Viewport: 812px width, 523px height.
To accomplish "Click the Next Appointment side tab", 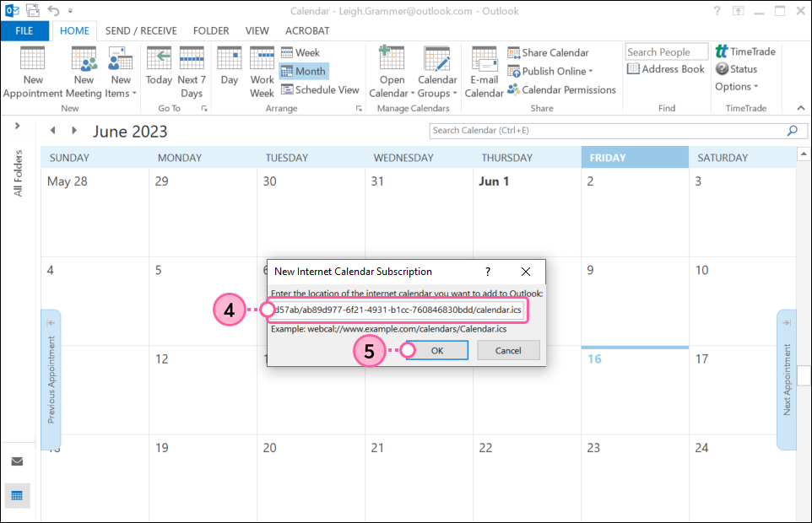I will point(787,380).
